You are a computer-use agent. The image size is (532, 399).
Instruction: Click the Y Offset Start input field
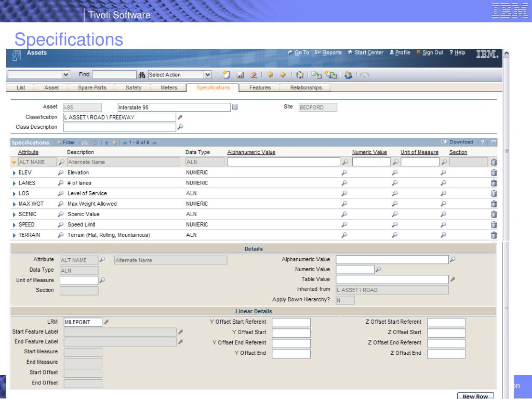pos(291,333)
